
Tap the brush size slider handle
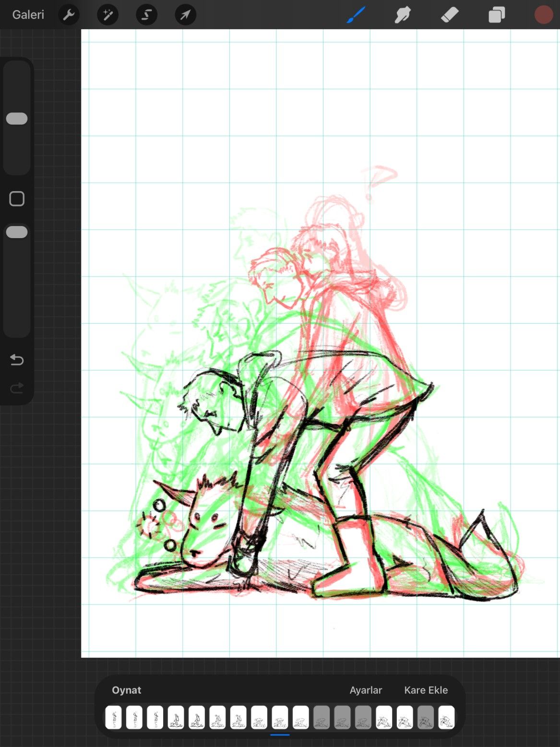[x=17, y=119]
